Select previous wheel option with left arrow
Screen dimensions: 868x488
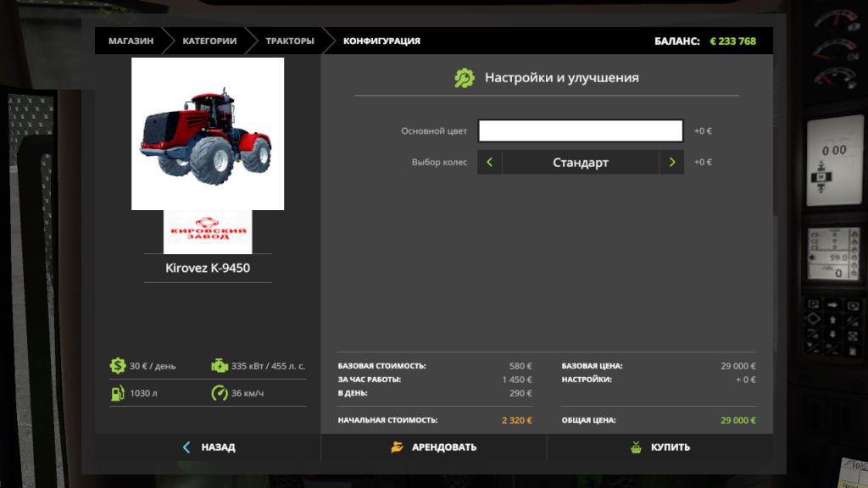tap(489, 162)
